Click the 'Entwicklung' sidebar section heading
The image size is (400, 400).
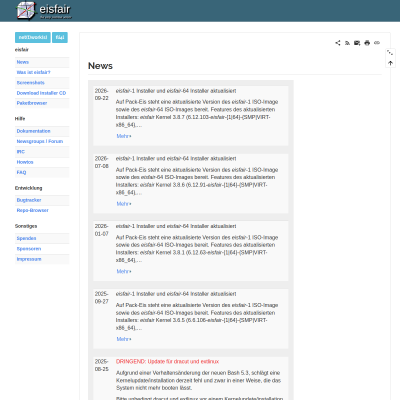28,188
